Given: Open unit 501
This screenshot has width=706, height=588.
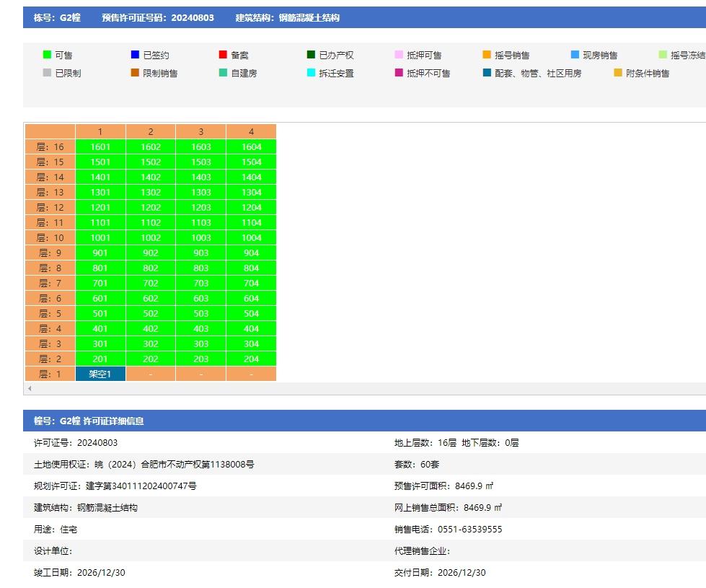Looking at the screenshot, I should pyautogui.click(x=100, y=314).
